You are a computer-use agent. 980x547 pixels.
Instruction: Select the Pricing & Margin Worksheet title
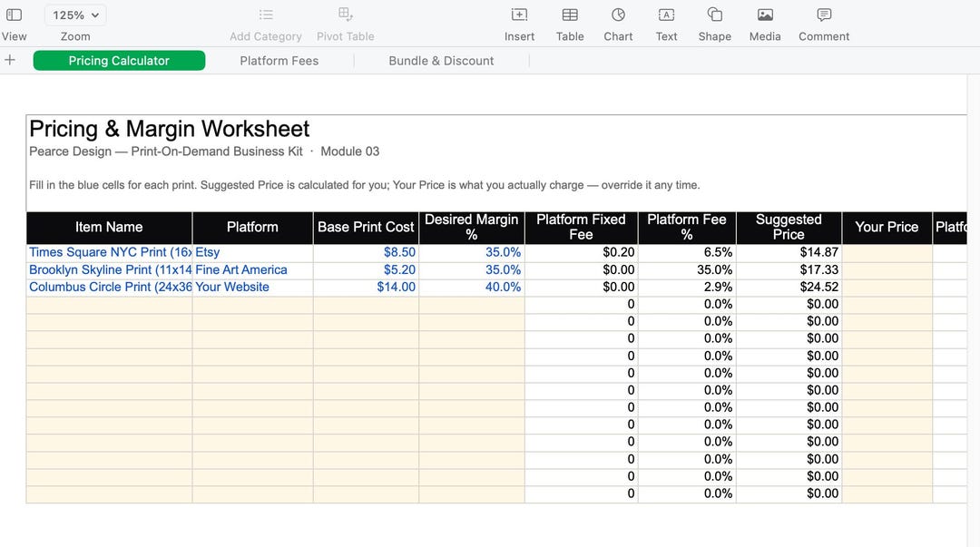[170, 129]
